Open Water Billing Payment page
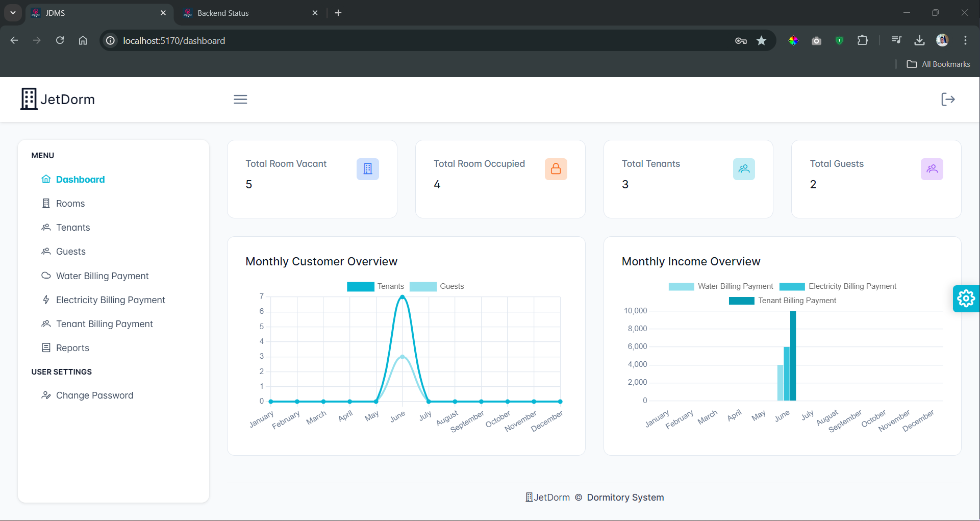980x521 pixels. coord(103,276)
